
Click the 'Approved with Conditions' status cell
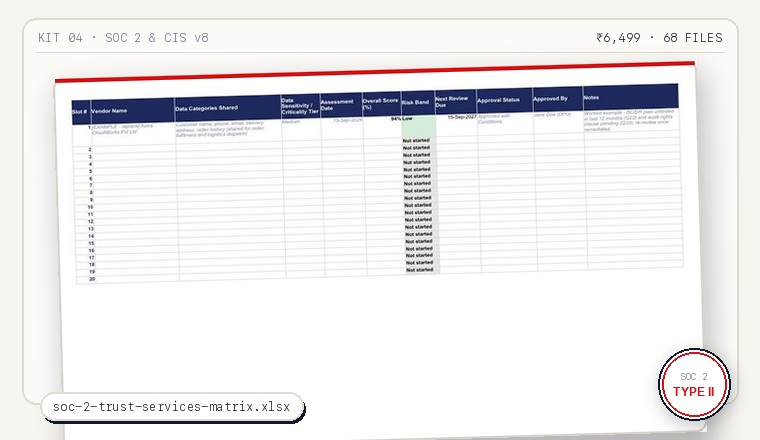[505, 125]
